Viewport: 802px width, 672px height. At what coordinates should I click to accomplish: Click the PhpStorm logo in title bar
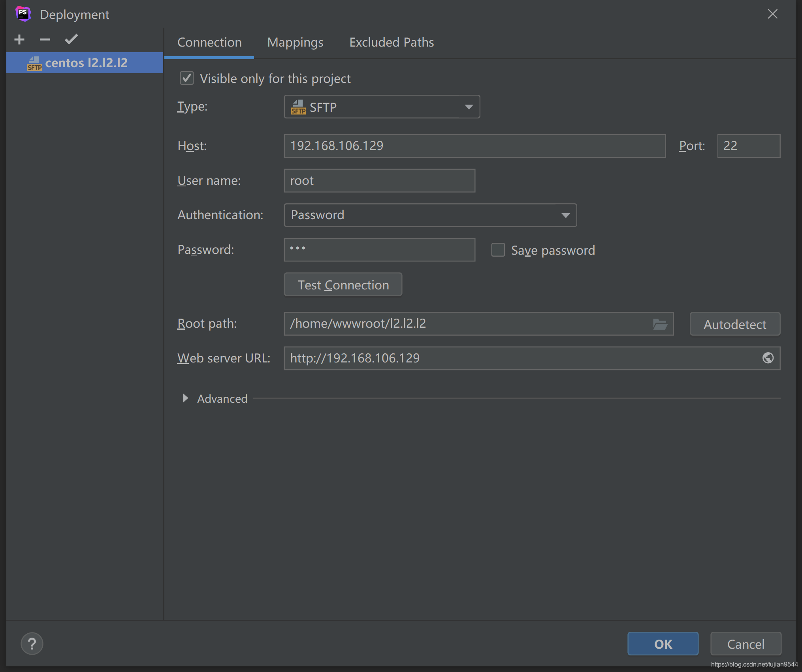(23, 13)
